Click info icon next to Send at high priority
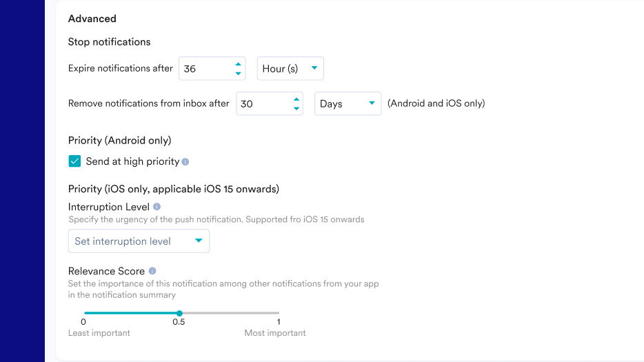This screenshot has width=644, height=362. click(x=185, y=162)
